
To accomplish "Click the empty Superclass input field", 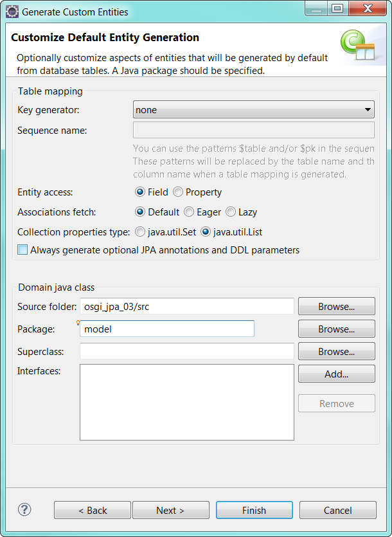I will pos(186,352).
